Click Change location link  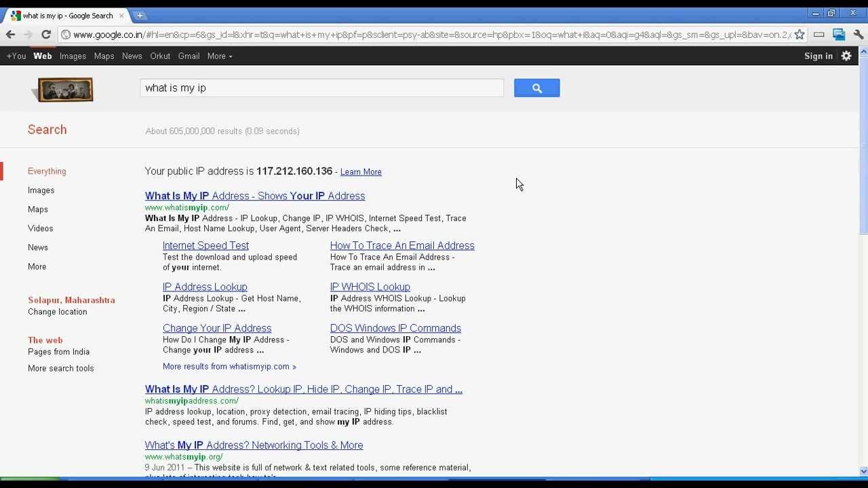click(x=58, y=312)
